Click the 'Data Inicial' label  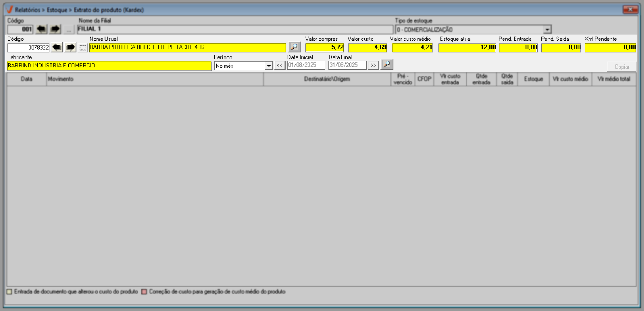coord(300,57)
